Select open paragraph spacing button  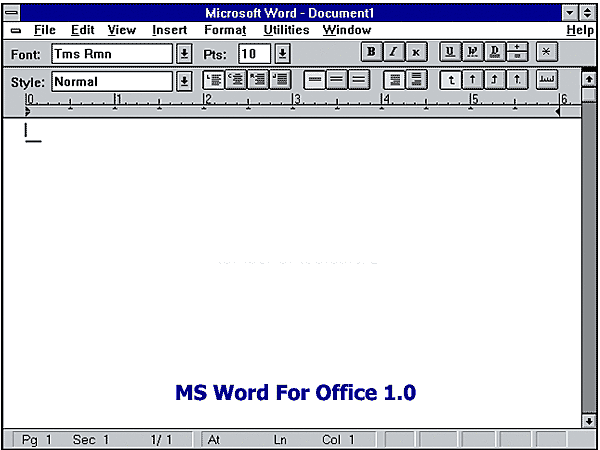pyautogui.click(x=416, y=80)
